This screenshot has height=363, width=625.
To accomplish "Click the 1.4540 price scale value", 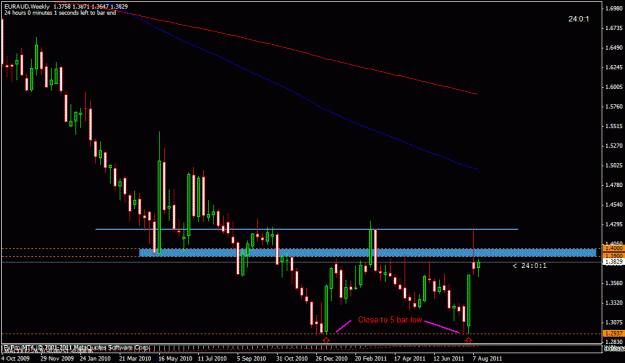I will [x=614, y=205].
